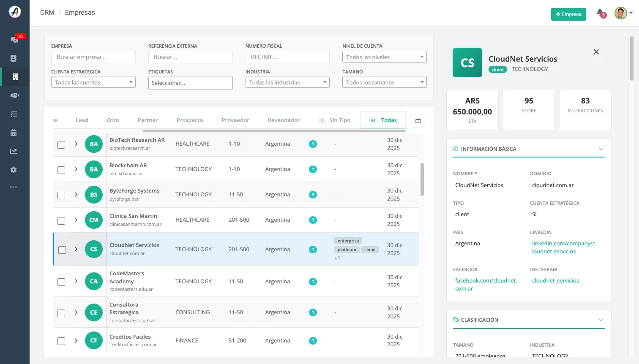Screen dimensions: 639x364
Task: Open the Nivel de Cuenta dropdown
Action: [385, 57]
